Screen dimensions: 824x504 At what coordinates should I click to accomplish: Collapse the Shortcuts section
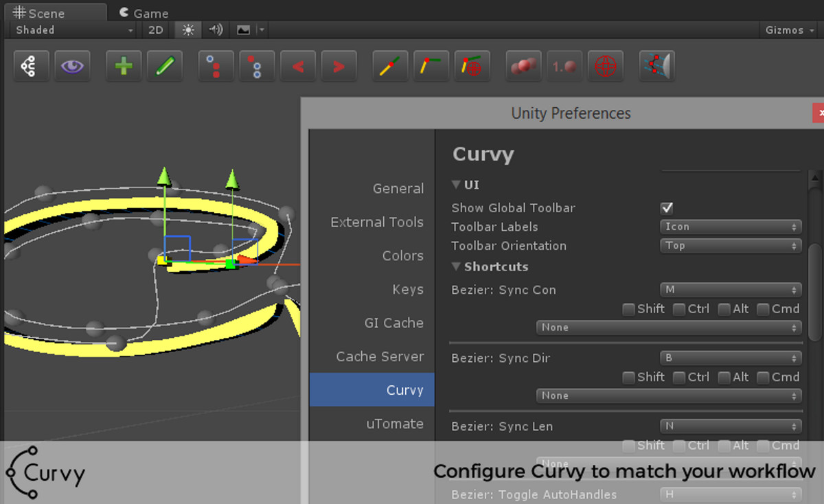pyautogui.click(x=456, y=267)
